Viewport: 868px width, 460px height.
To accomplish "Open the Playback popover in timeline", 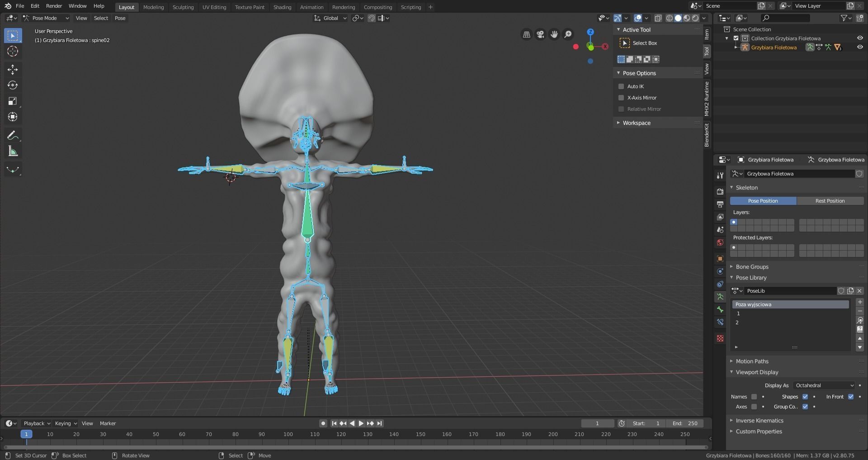I will coord(37,423).
